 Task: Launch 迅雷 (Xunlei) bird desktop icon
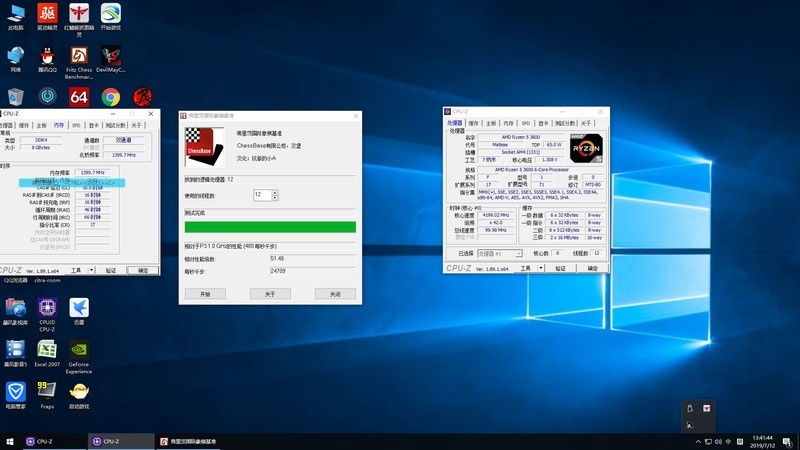click(79, 311)
